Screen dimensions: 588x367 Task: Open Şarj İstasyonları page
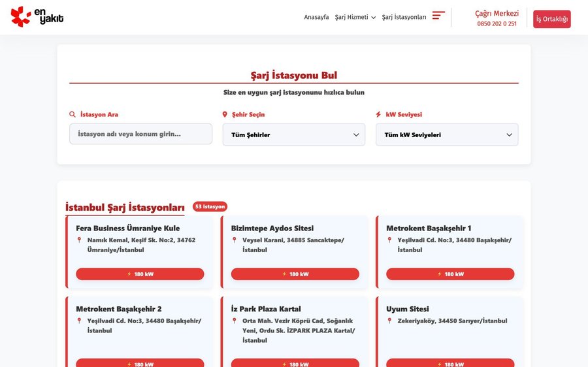click(404, 17)
